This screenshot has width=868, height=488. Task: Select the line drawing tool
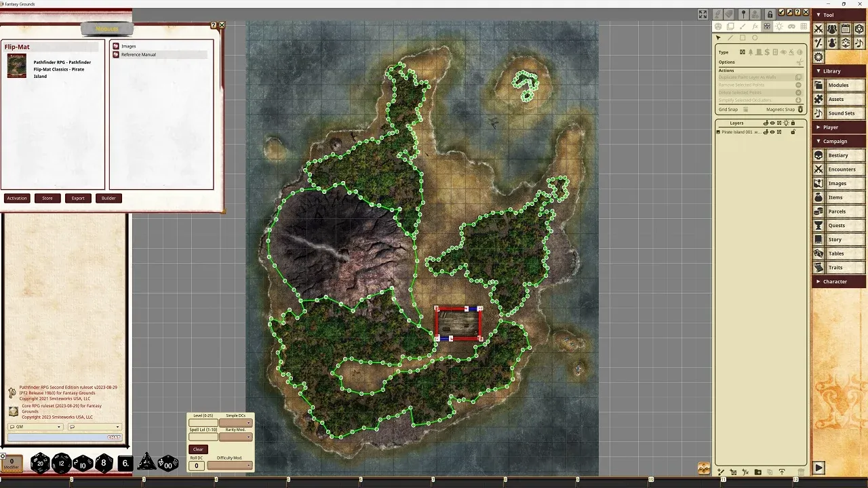point(730,38)
